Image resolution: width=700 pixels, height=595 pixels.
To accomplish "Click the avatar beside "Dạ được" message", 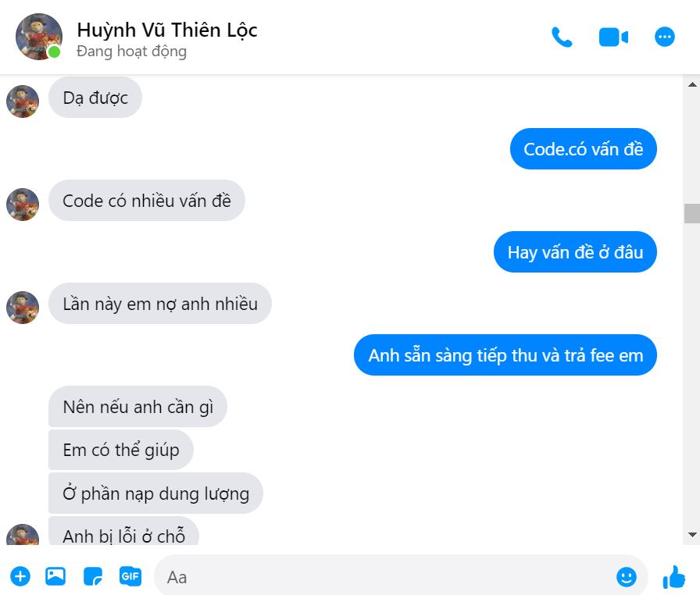I will coord(23,102).
